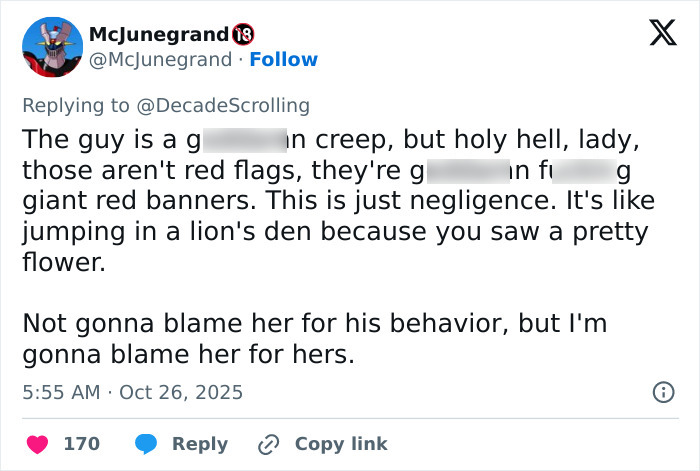The width and height of the screenshot is (700, 471).
Task: Click the chain link copy icon
Action: 268,443
